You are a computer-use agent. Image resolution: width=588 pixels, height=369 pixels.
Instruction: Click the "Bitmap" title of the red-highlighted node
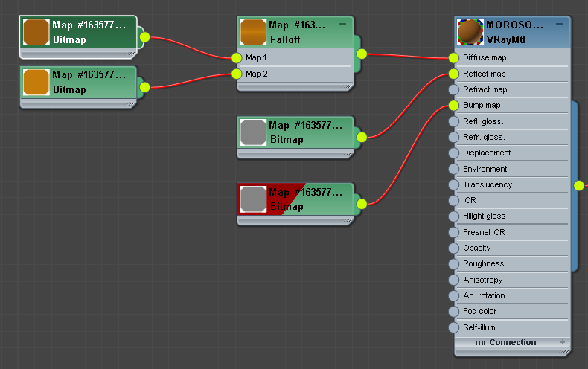287,206
